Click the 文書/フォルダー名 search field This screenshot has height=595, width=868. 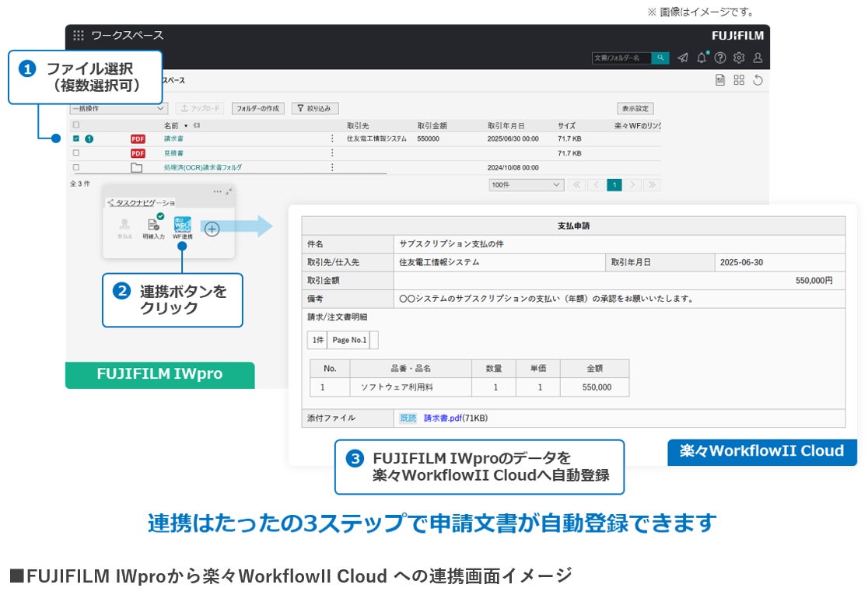[621, 58]
